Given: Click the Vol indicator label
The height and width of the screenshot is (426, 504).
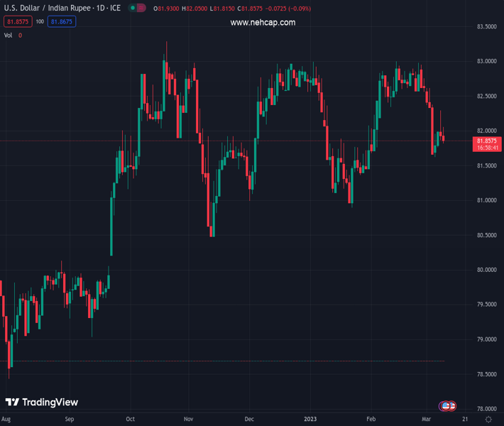Looking at the screenshot, I should click(x=9, y=35).
